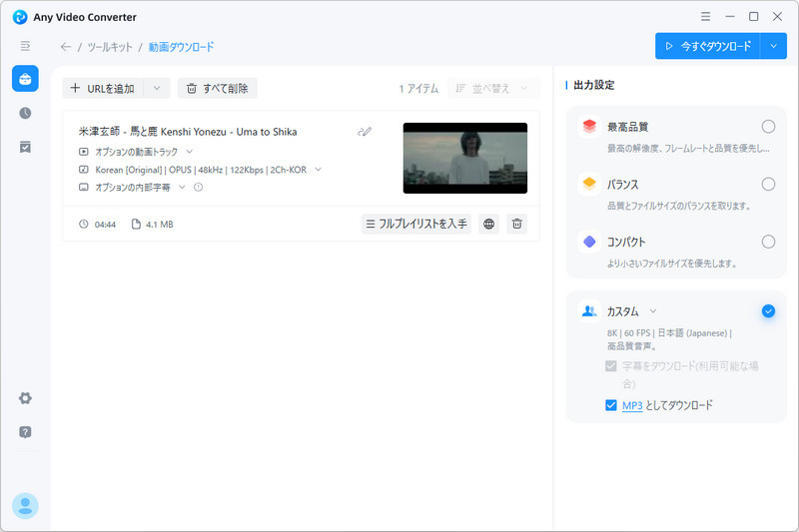Click the subtitle info icon

coord(198,187)
